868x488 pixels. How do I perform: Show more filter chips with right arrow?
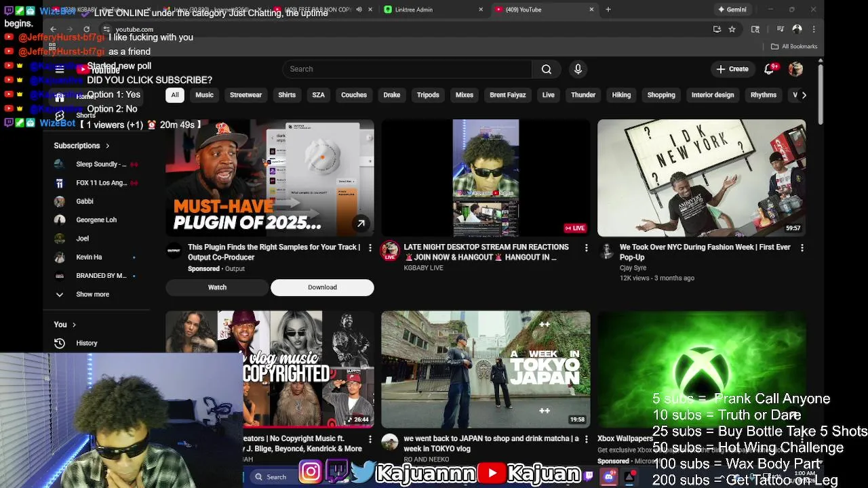804,95
